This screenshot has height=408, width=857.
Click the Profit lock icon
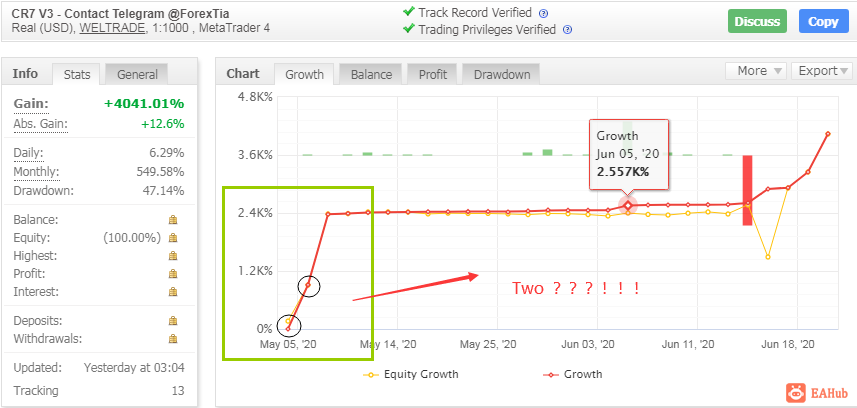tap(173, 274)
